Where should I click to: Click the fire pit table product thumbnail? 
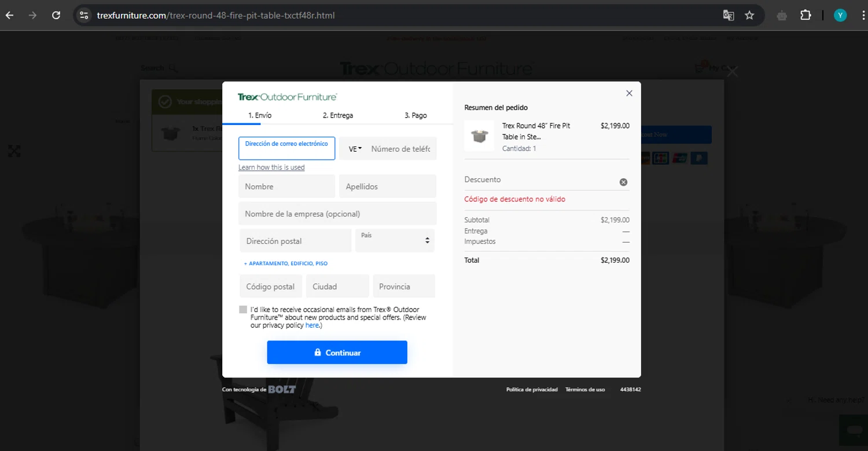[x=479, y=136]
